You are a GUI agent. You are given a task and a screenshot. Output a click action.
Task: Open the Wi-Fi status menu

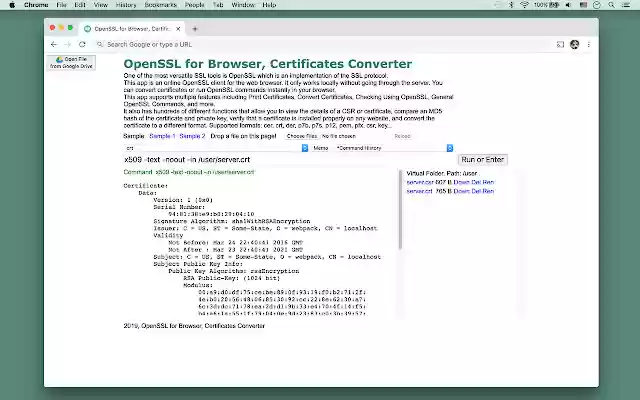coord(524,5)
